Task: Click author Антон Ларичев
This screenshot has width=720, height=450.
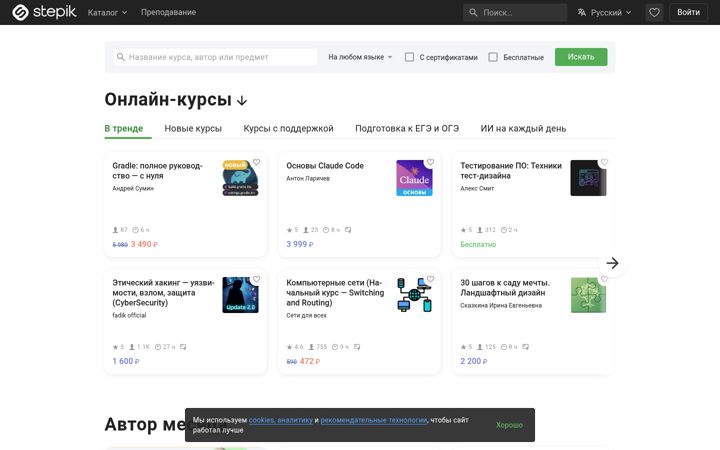Action: coord(308,178)
